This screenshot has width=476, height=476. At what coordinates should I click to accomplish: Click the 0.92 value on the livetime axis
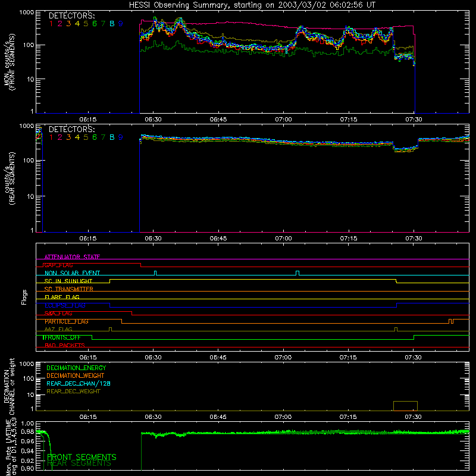28,461
